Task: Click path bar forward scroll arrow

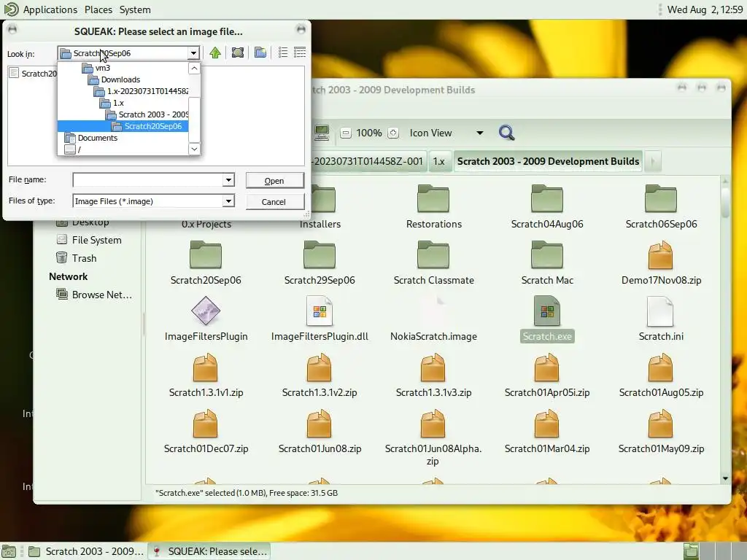Action: [x=653, y=161]
